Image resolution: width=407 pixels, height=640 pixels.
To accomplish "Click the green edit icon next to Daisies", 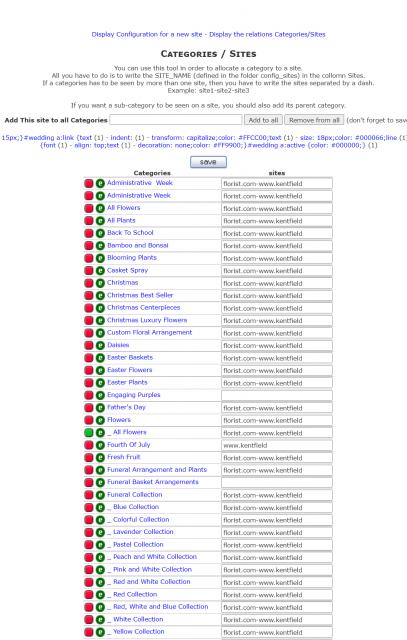I will pos(100,346).
